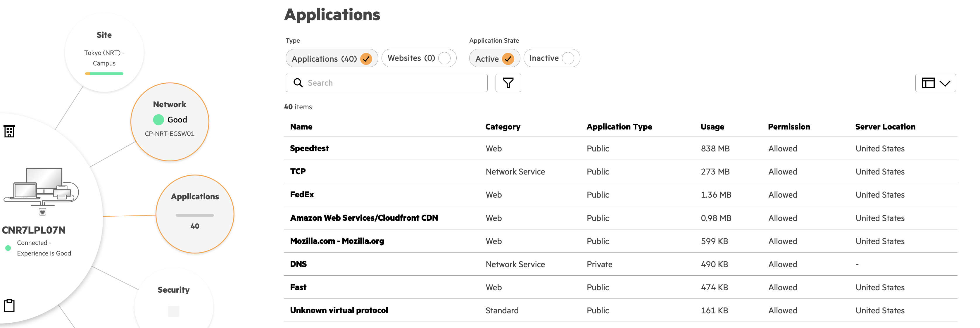Open the FedEx application row
The height and width of the screenshot is (328, 980).
point(620,195)
